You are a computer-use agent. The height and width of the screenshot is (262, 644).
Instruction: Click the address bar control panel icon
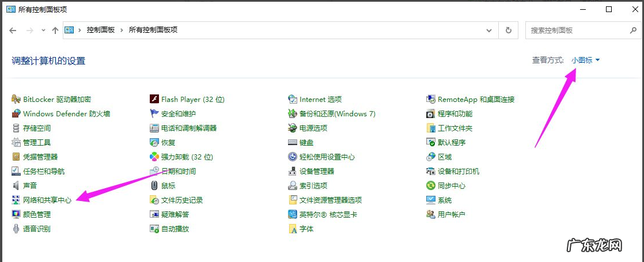[x=69, y=30]
